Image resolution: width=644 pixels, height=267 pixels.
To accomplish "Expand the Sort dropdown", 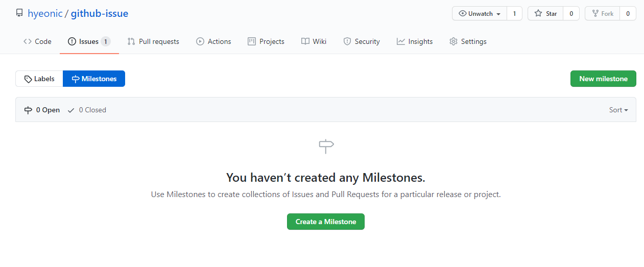I will click(x=618, y=110).
